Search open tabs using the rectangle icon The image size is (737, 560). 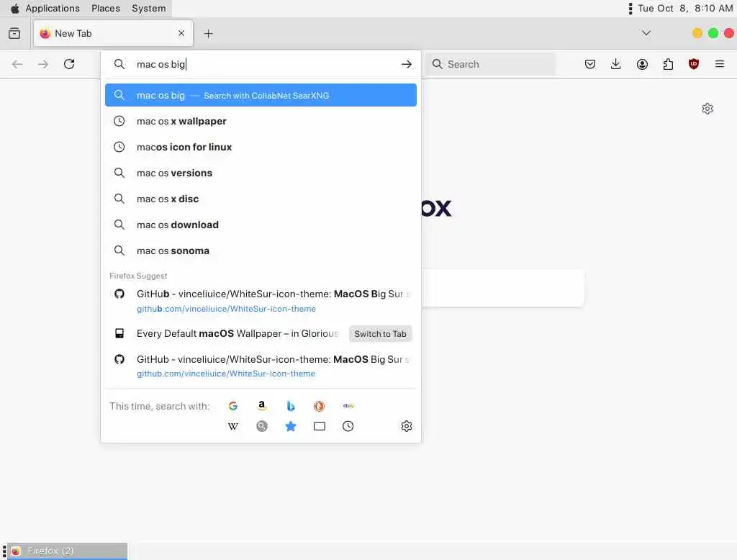(319, 426)
